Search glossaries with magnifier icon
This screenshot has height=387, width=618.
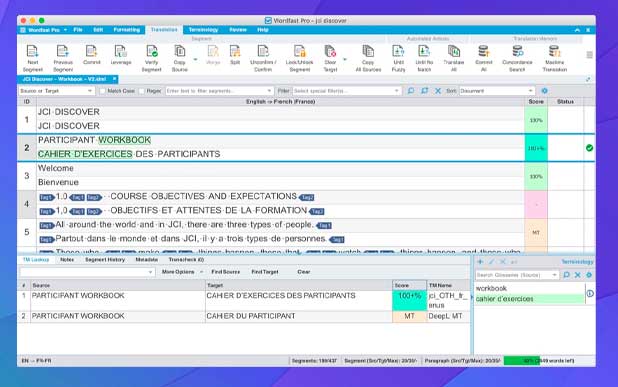point(566,275)
